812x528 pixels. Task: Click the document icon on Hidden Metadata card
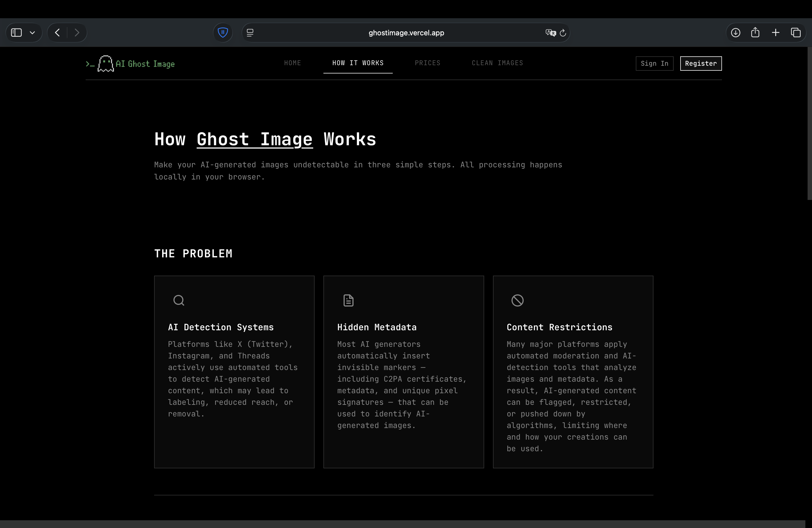tap(348, 300)
